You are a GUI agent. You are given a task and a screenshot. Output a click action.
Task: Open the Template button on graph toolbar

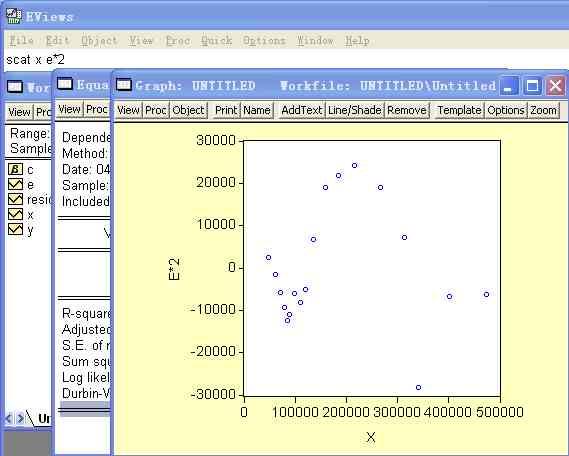459,110
